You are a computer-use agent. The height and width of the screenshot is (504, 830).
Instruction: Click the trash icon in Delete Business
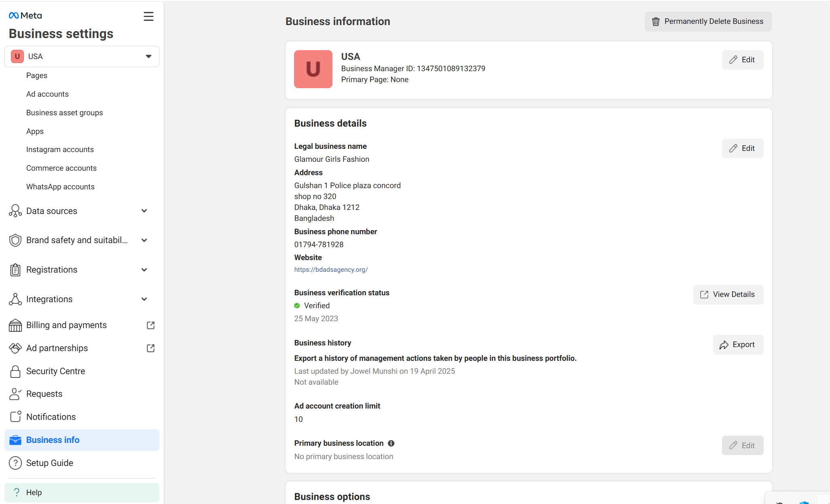click(656, 21)
